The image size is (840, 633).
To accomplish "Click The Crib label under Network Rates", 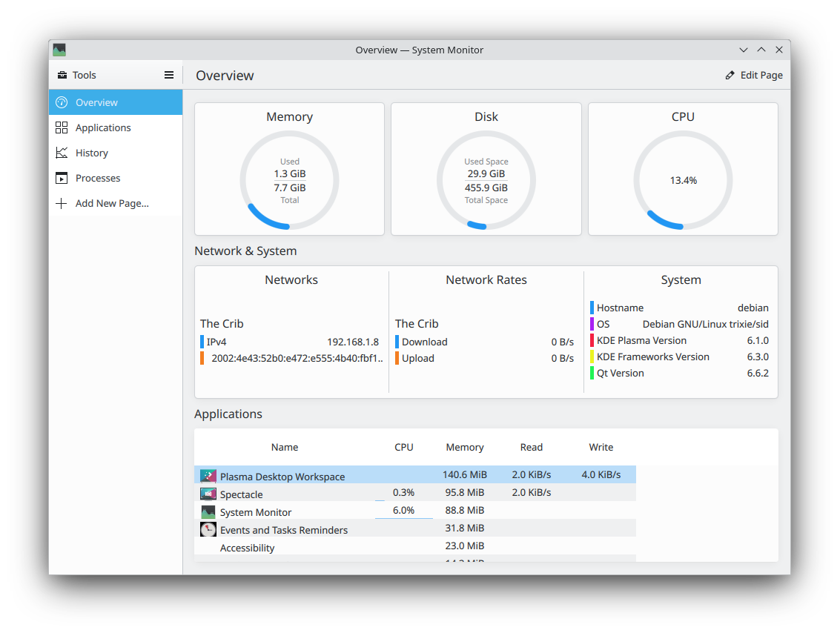I will pyautogui.click(x=417, y=323).
